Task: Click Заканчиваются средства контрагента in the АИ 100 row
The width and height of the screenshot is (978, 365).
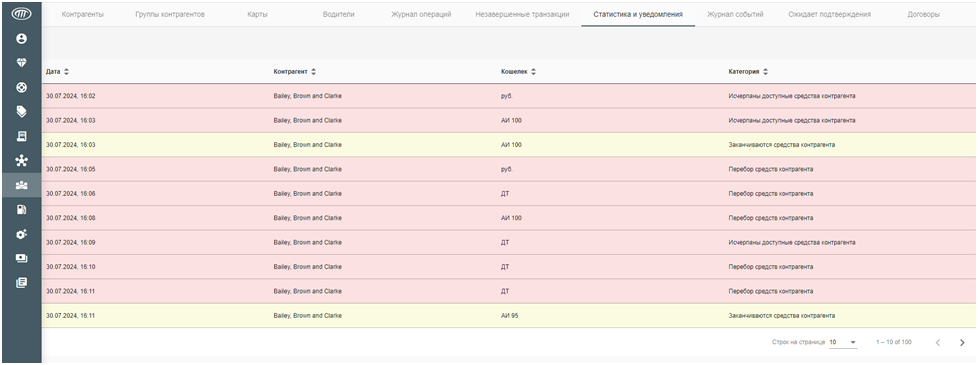Action: coord(782,145)
